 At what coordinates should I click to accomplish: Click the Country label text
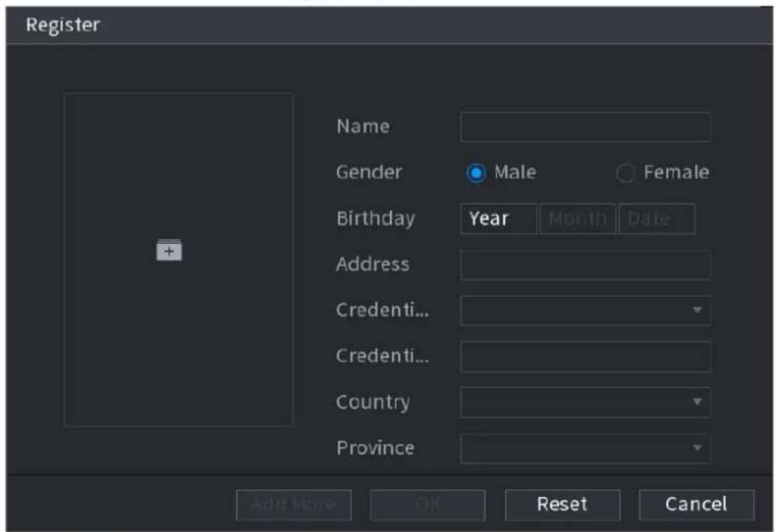373,403
